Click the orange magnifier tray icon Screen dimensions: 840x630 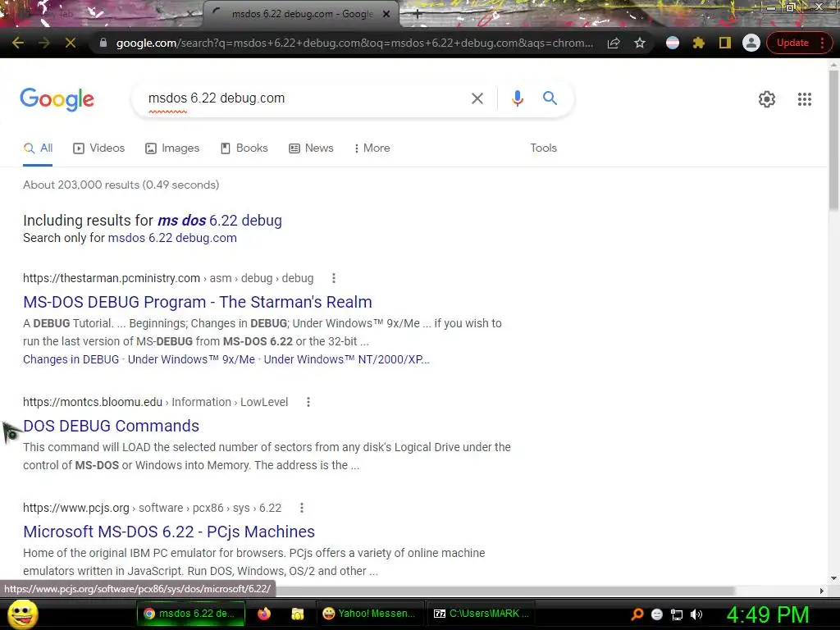(637, 614)
